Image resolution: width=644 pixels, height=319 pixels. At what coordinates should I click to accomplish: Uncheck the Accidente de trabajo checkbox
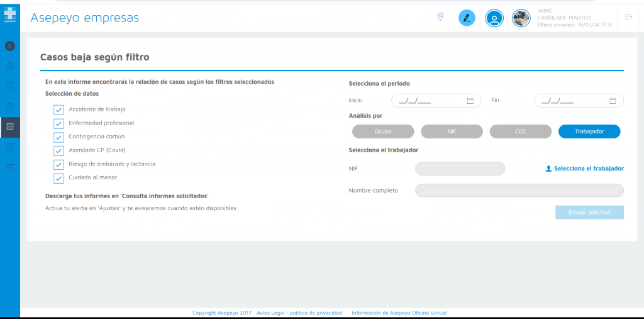59,109
